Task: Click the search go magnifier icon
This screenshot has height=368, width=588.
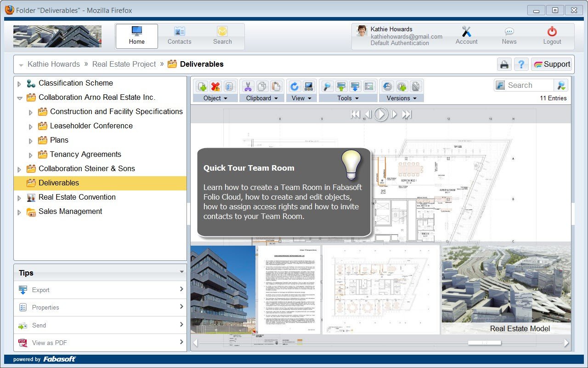Action: (x=561, y=85)
